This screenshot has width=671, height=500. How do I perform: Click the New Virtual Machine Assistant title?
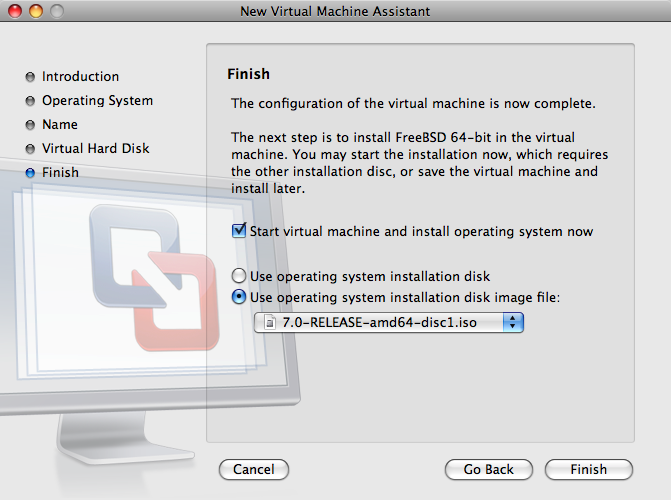tap(335, 11)
